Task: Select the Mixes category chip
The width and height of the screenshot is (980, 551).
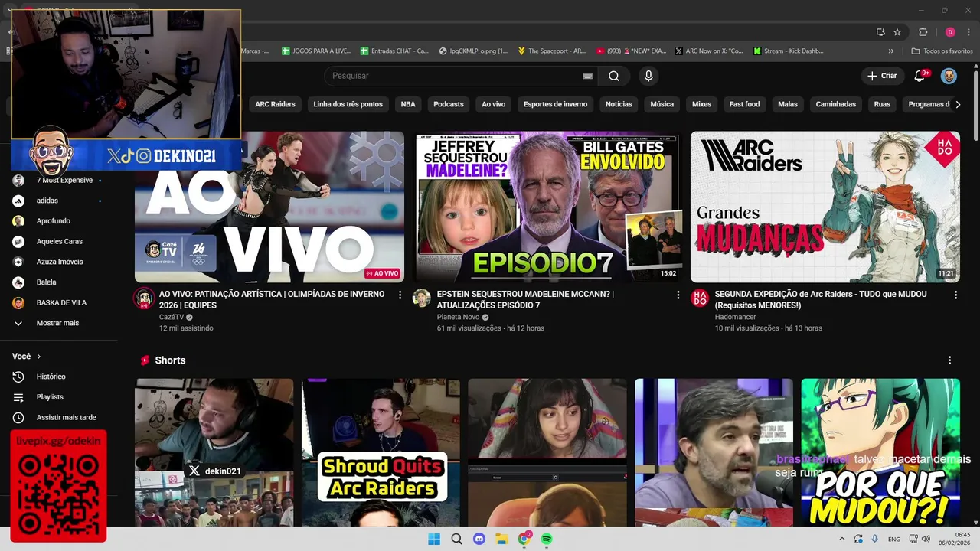Action: [701, 104]
